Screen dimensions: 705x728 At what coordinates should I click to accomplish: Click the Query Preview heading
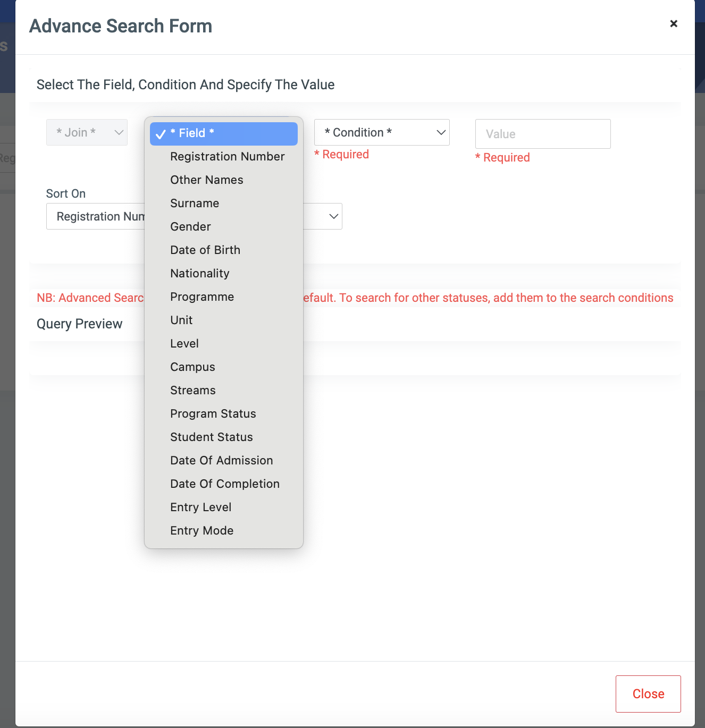coord(80,324)
